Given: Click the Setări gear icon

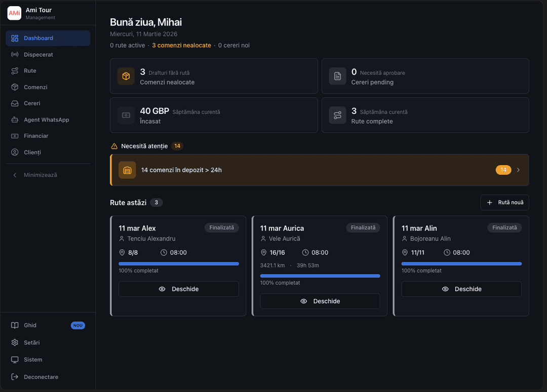Looking at the screenshot, I should pyautogui.click(x=16, y=342).
